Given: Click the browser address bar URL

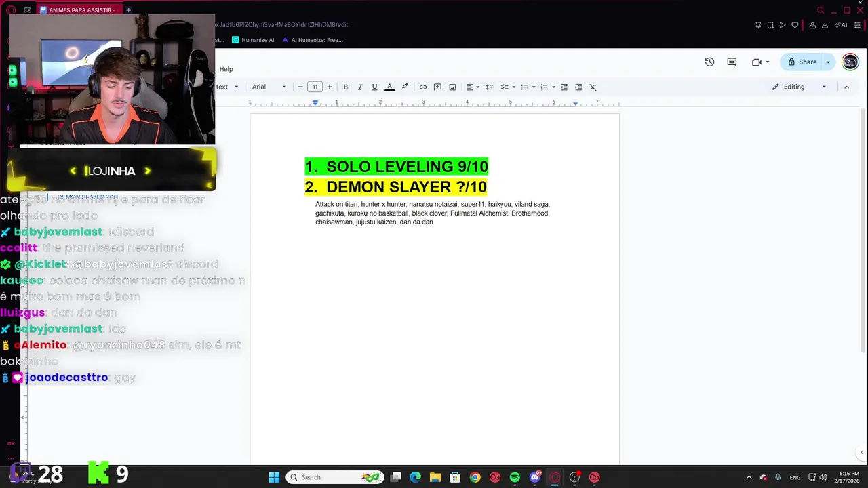Looking at the screenshot, I should (x=281, y=25).
